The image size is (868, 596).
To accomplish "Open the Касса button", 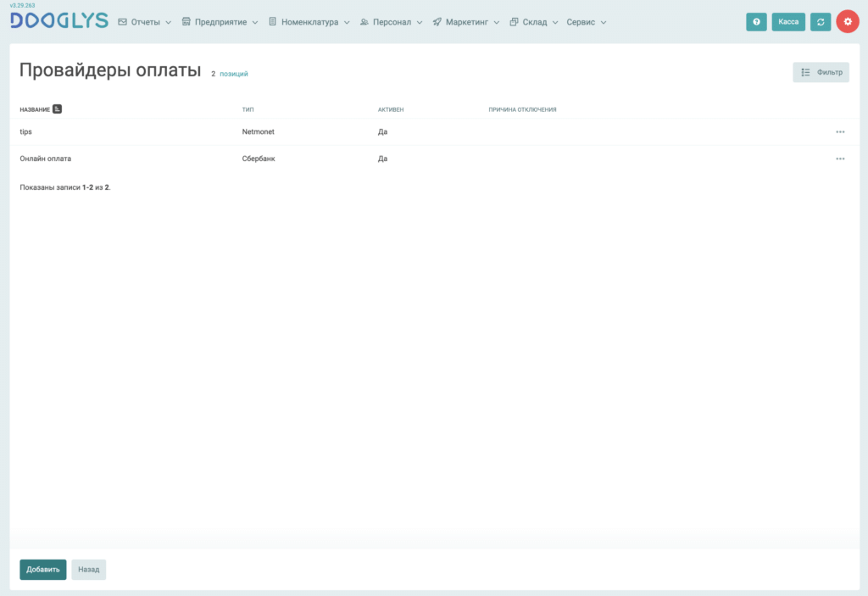I will (788, 21).
